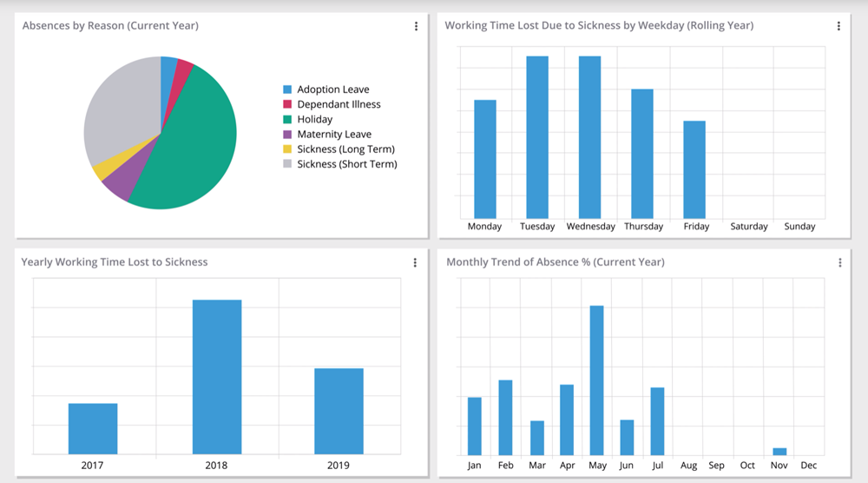Image resolution: width=868 pixels, height=483 pixels.
Task: Click the Tuesday bar in weekday chart
Action: [x=537, y=136]
